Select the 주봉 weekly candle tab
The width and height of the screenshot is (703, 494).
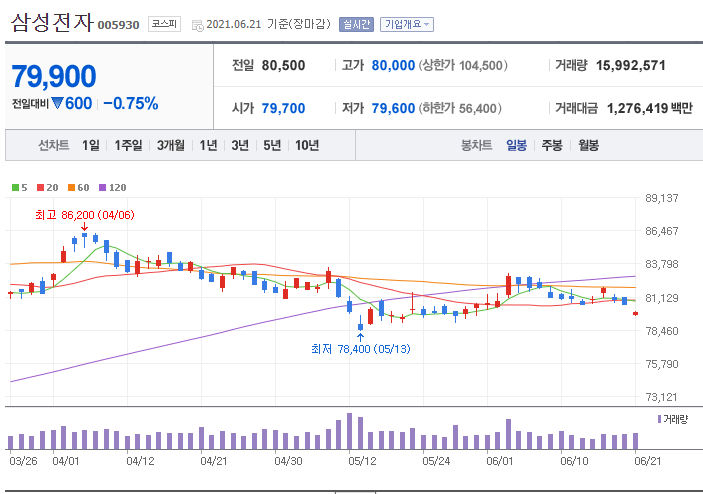(x=552, y=145)
